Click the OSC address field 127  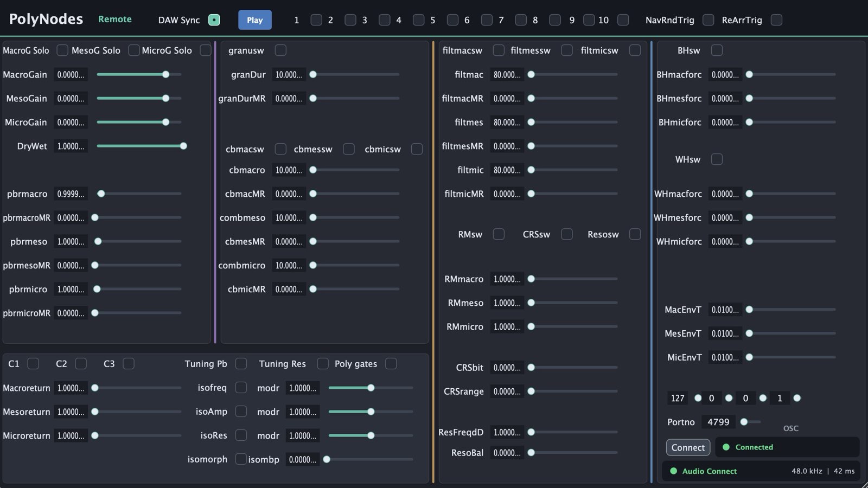(678, 398)
